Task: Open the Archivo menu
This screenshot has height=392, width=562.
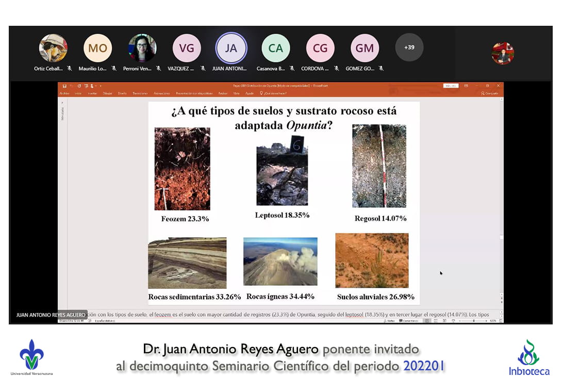Action: [64, 93]
